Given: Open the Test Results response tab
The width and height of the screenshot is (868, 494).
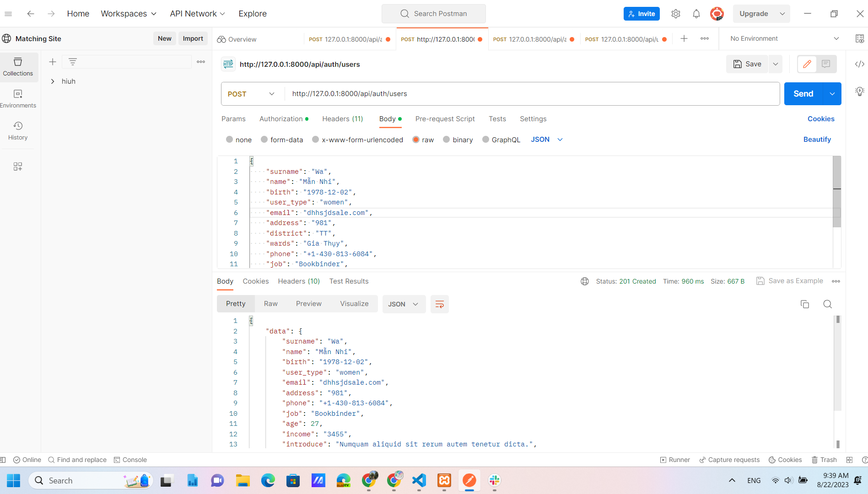Looking at the screenshot, I should click(349, 281).
